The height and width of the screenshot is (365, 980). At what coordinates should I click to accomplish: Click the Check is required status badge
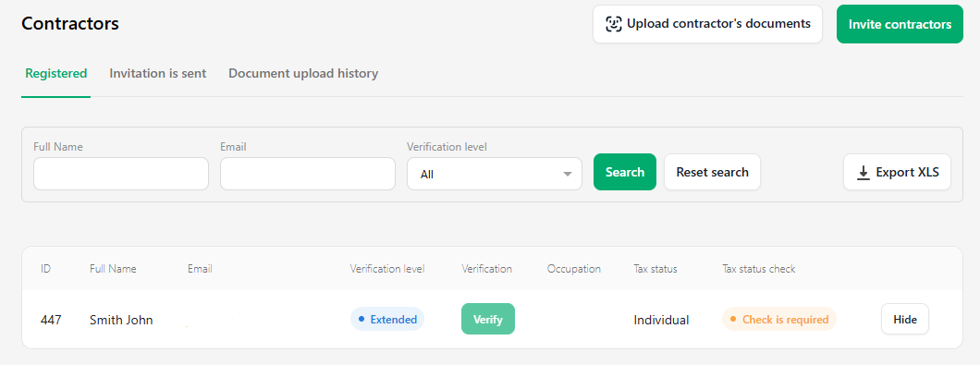[779, 320]
